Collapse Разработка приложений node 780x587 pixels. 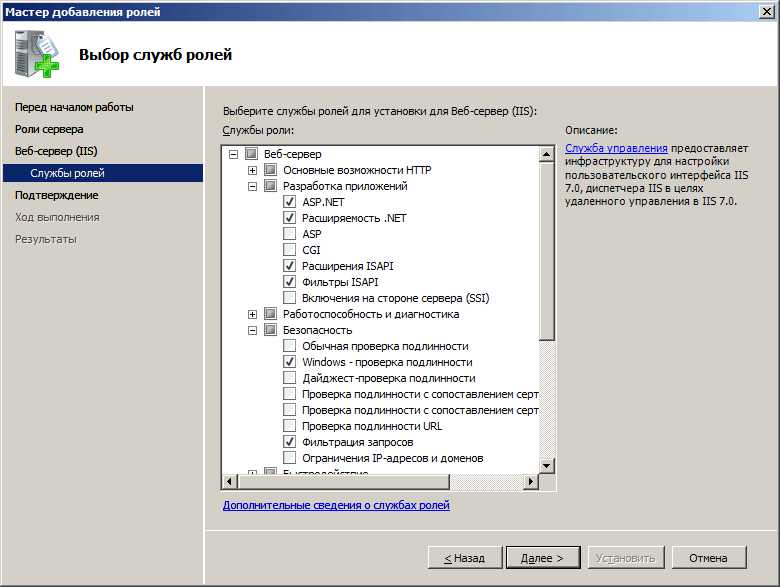(253, 187)
